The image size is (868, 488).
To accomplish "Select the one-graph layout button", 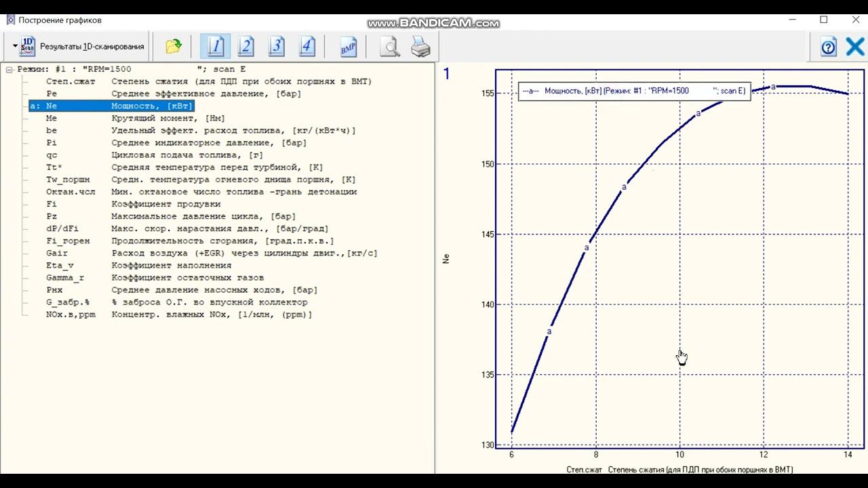I will [215, 46].
